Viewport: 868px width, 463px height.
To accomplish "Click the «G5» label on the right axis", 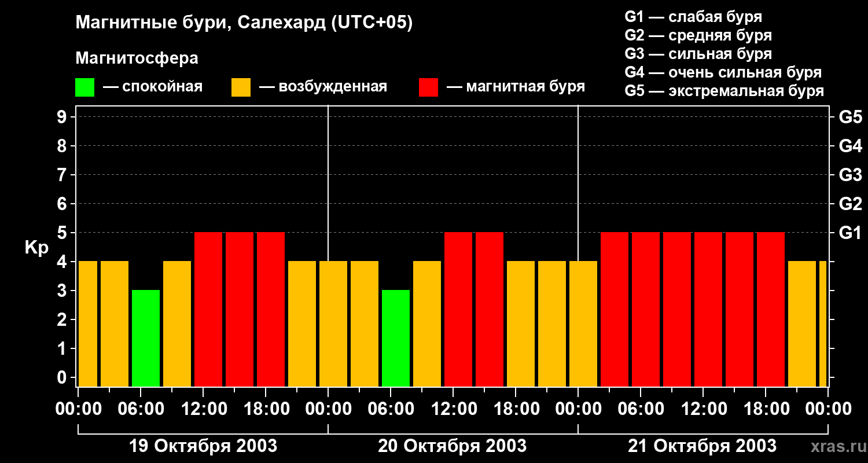I will [x=850, y=117].
